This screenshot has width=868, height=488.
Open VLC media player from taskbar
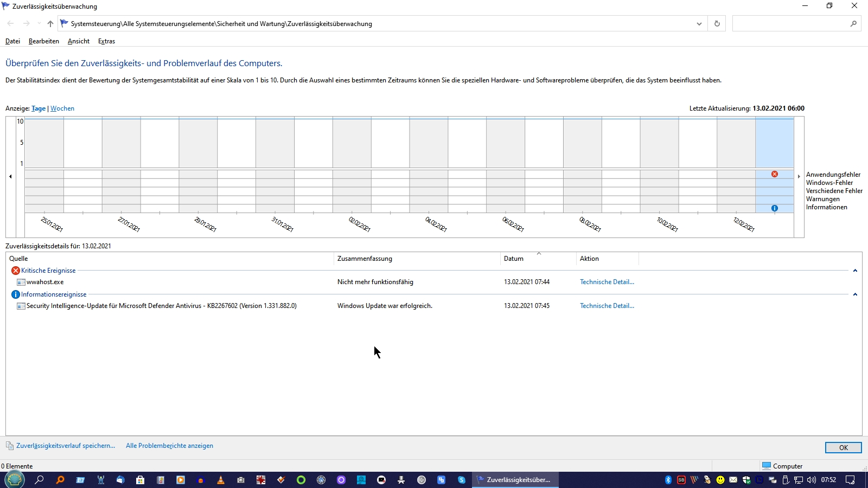point(221,480)
